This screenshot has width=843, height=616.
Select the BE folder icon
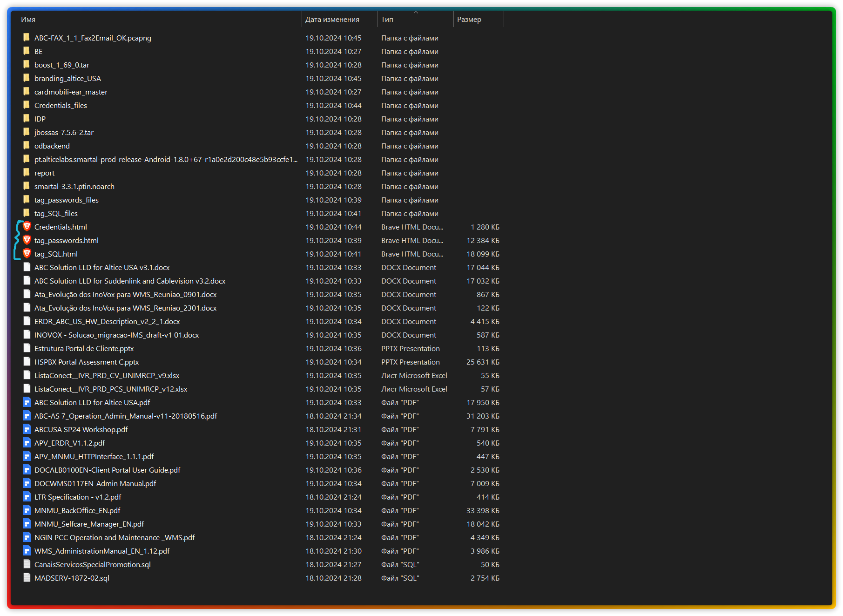[27, 51]
